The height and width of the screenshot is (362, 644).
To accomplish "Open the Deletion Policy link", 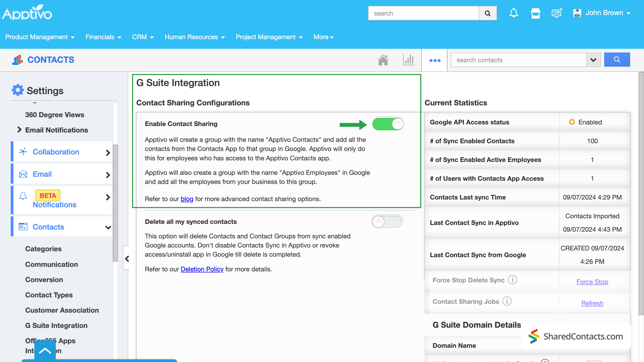I will coord(202,269).
